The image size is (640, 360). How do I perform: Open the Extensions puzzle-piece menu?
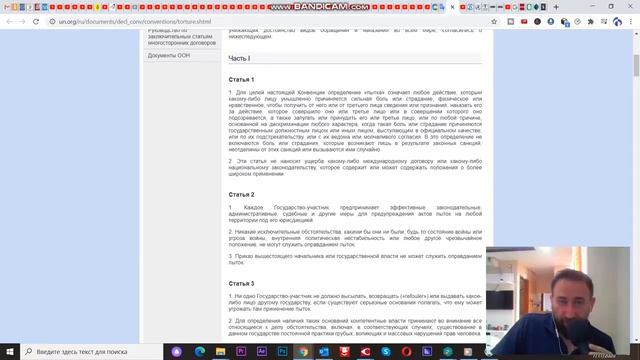tap(591, 22)
